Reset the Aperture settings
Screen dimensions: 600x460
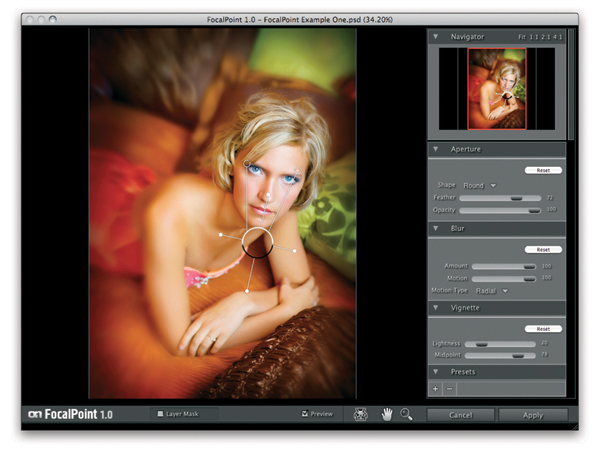543,170
